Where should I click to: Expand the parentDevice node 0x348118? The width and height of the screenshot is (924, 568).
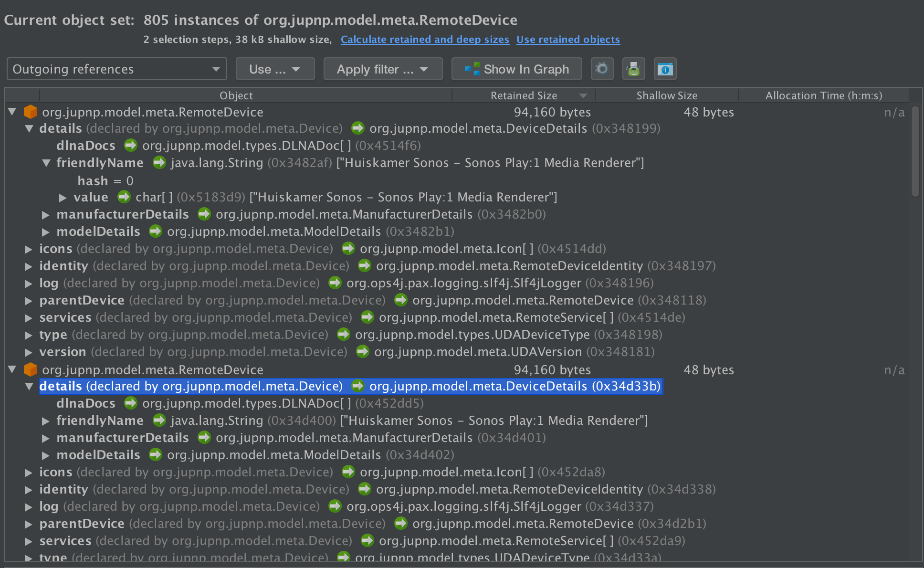28,301
